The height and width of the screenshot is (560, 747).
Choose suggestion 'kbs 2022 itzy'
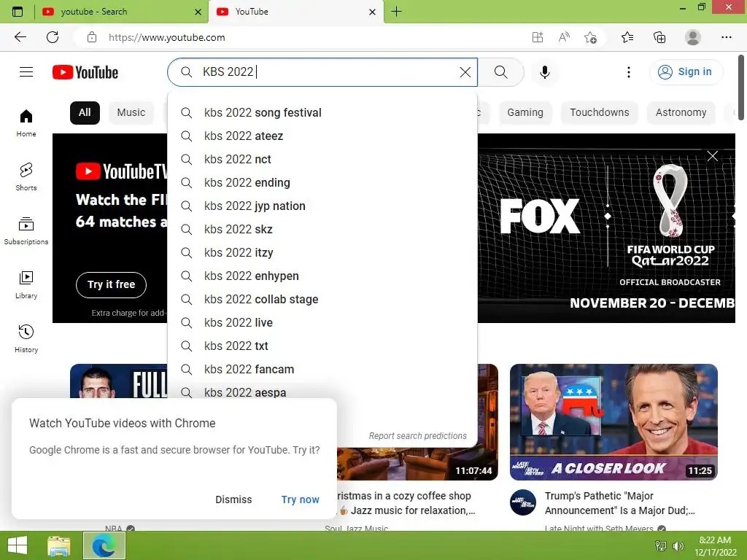click(x=322, y=253)
